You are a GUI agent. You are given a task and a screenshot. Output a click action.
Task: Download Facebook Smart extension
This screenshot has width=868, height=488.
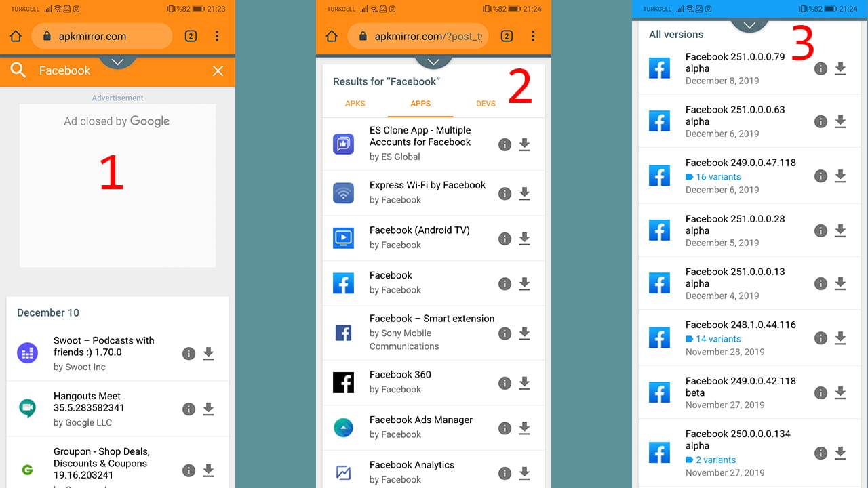tap(524, 333)
